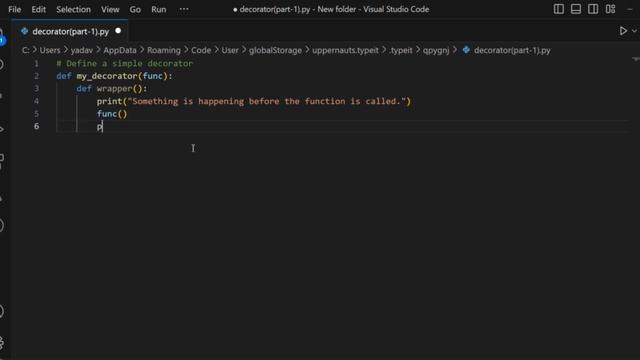Open the Selection menu
Viewport: 640px width, 360px height.
(x=73, y=9)
